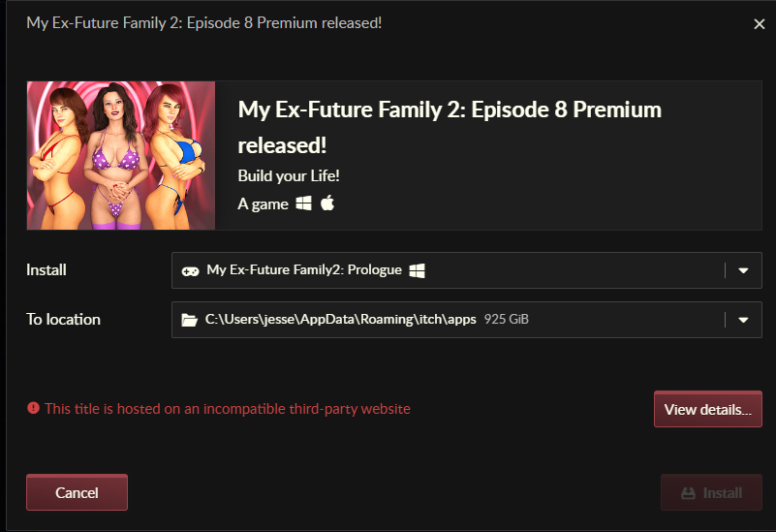Click the download icon on the Install button

688,492
